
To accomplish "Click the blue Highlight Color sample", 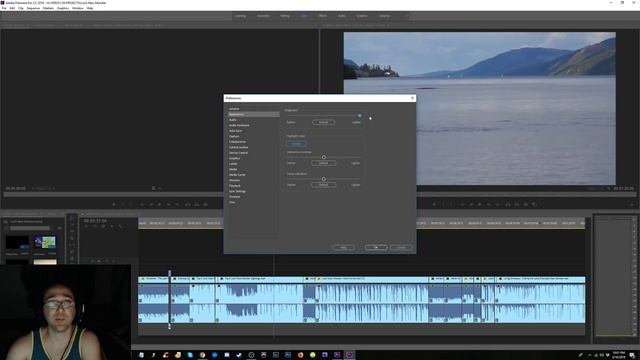I will click(x=296, y=144).
